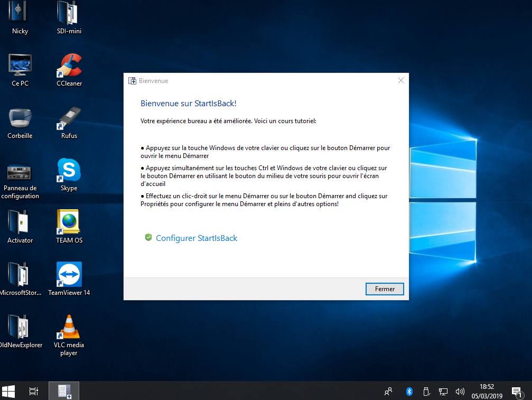Select the Ce PC desktop icon
The width and height of the screenshot is (532, 400).
(20, 70)
